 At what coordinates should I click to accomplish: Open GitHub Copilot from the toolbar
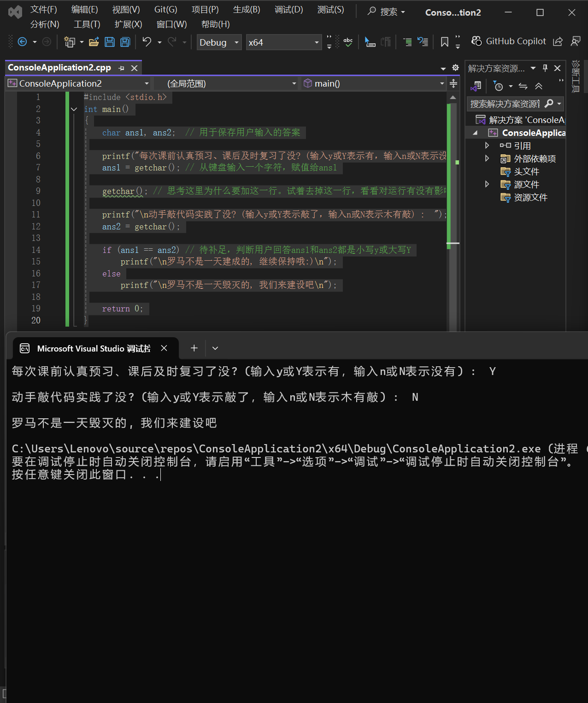(508, 41)
